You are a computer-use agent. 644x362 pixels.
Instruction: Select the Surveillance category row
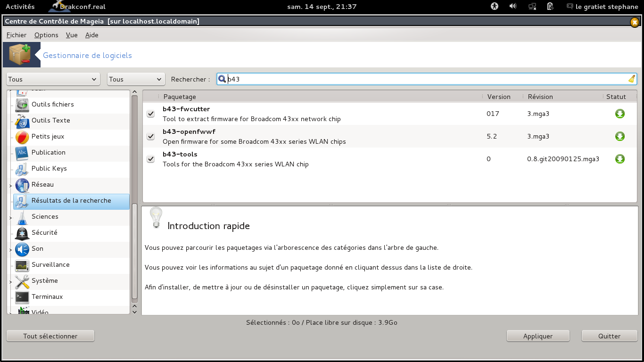(69, 265)
